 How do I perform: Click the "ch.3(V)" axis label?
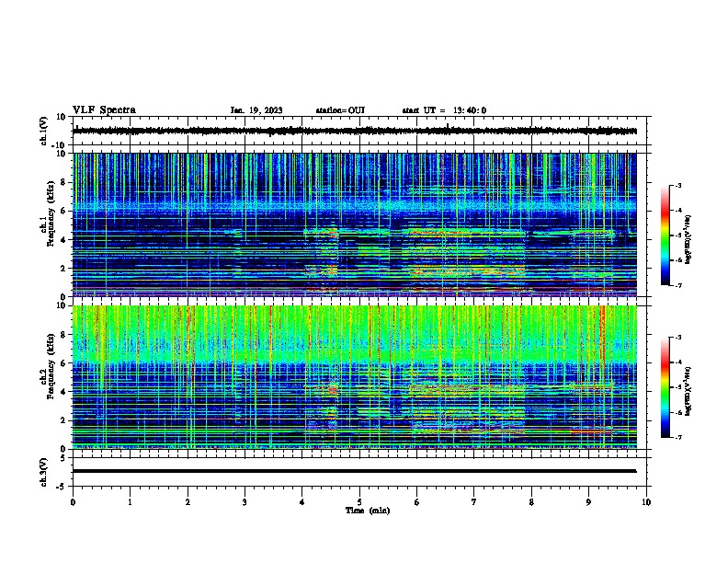[x=43, y=472]
